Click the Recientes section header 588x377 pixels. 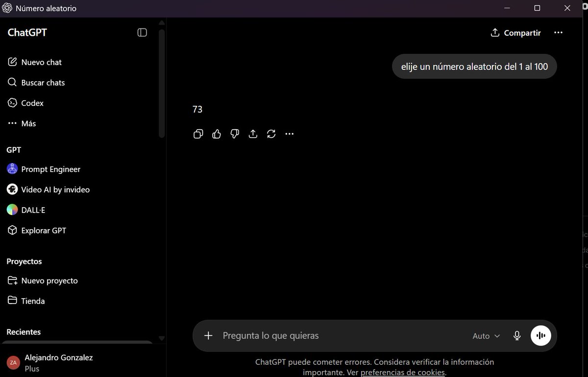click(24, 332)
